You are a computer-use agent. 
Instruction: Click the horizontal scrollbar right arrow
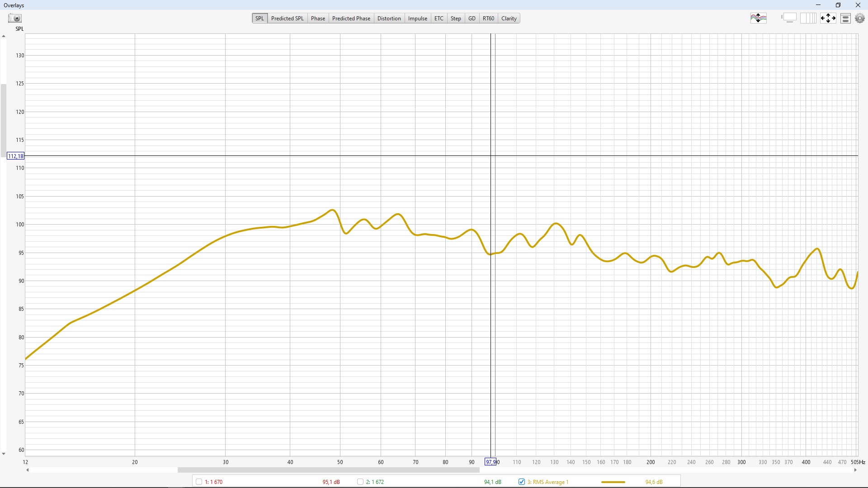(x=855, y=470)
